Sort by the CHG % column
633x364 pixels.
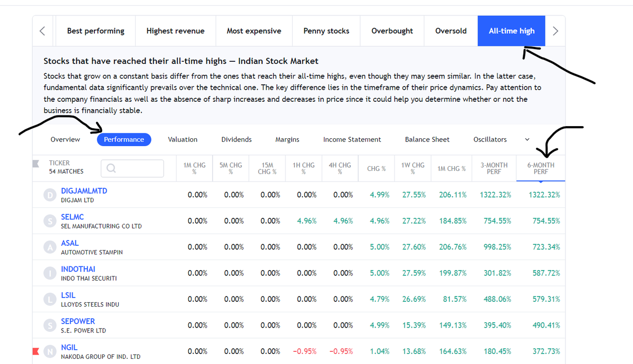pos(376,168)
